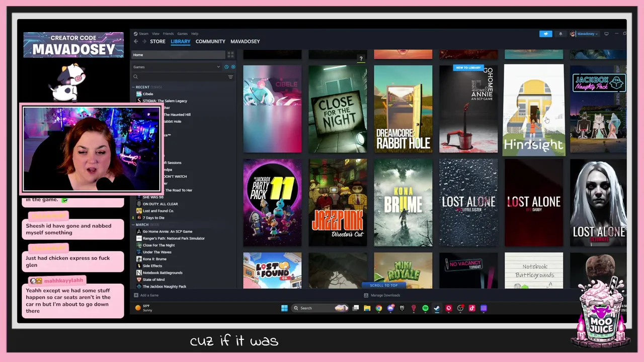
Task: Open File Explorer from the taskbar
Action: [x=367, y=308]
